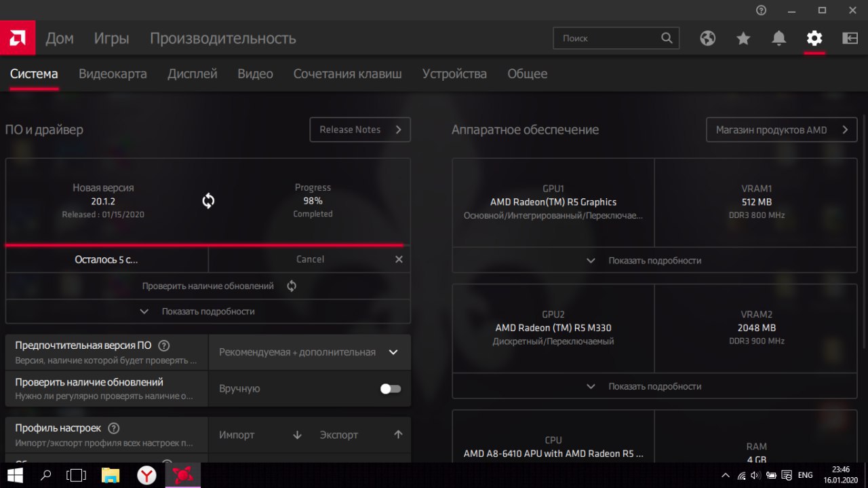Select the Система subtab
Image resolution: width=868 pixels, height=488 pixels.
click(34, 74)
